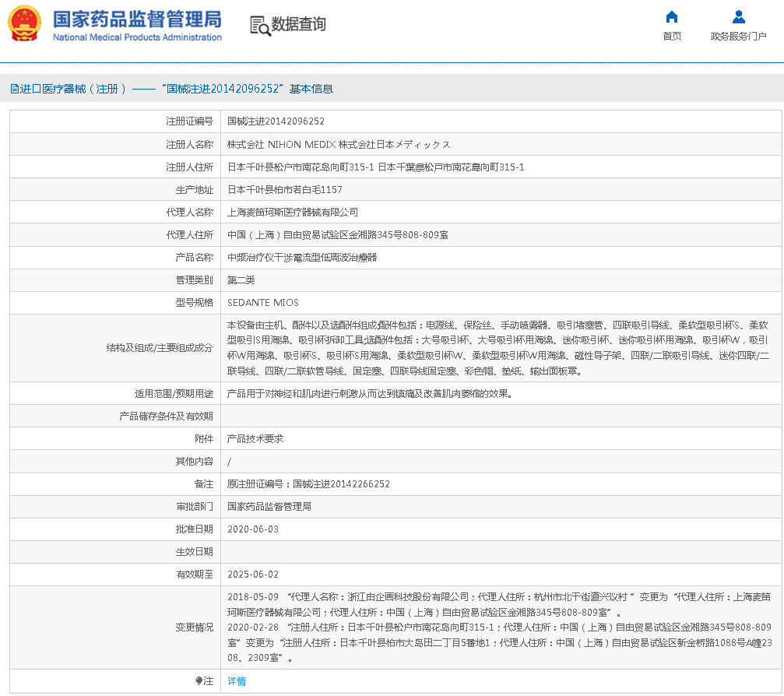Select approval date 2020-06-03
The image size is (784, 696).
click(253, 529)
